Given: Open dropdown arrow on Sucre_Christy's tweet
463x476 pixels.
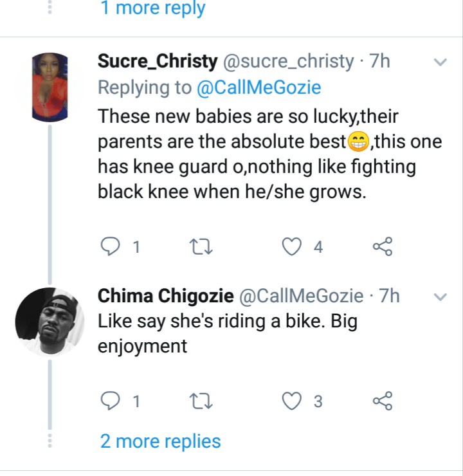Looking at the screenshot, I should click(440, 62).
